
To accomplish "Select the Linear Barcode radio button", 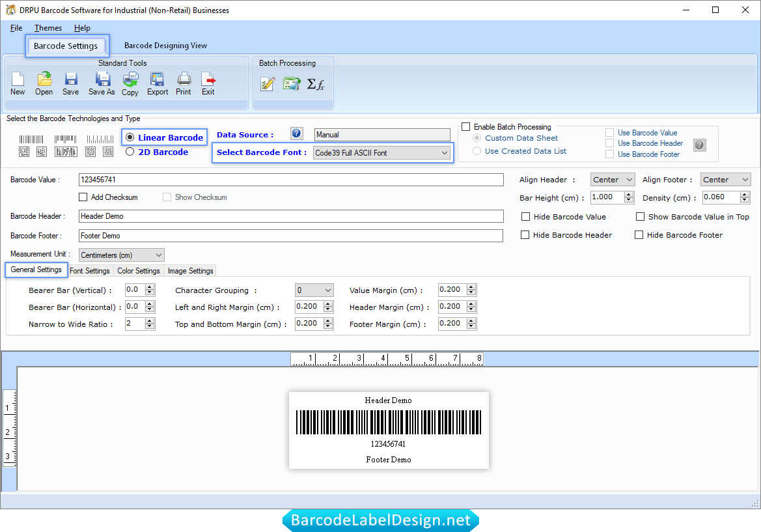I will [x=130, y=137].
